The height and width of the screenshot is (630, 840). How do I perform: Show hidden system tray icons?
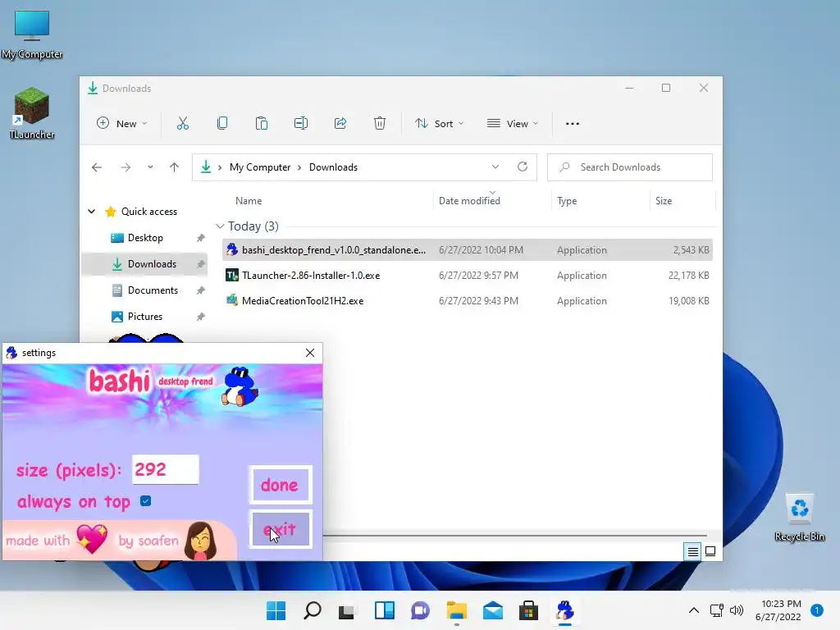(694, 610)
